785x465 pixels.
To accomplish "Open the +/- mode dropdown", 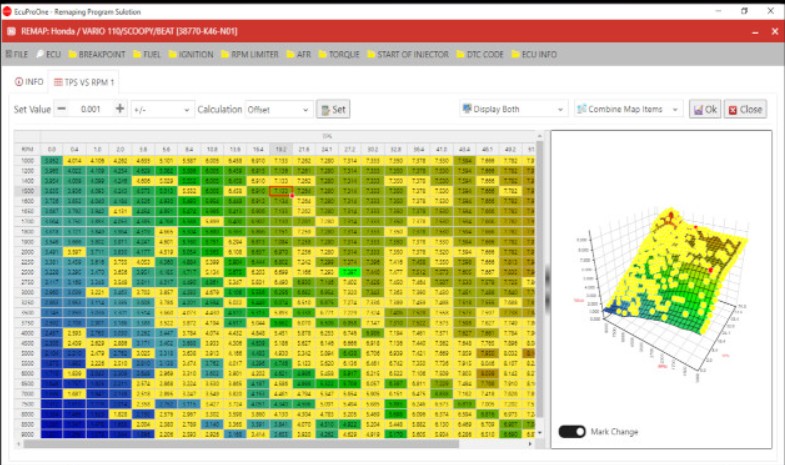I will [x=162, y=110].
